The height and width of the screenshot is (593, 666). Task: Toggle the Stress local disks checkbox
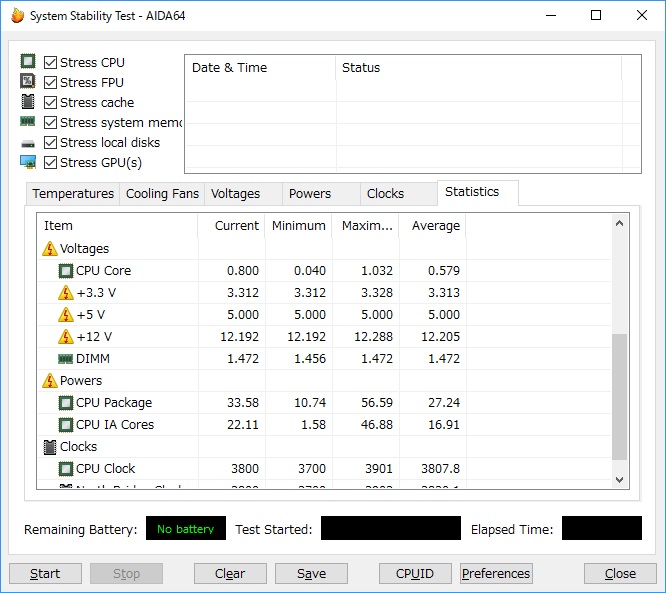click(x=50, y=142)
